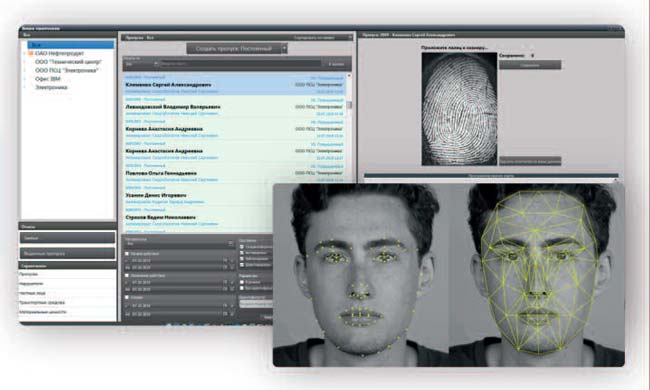Expand the category dropdown in the filter panel
The image size is (650, 390).
point(231,244)
